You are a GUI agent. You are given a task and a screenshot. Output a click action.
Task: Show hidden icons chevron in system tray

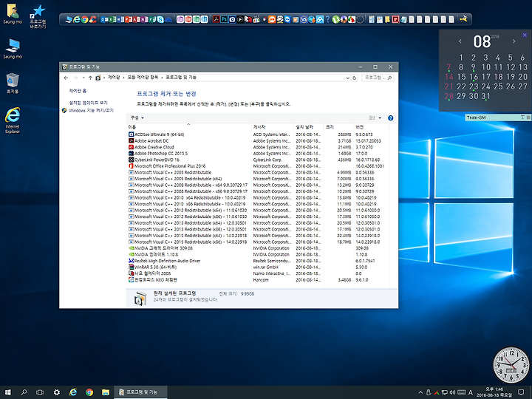point(420,392)
